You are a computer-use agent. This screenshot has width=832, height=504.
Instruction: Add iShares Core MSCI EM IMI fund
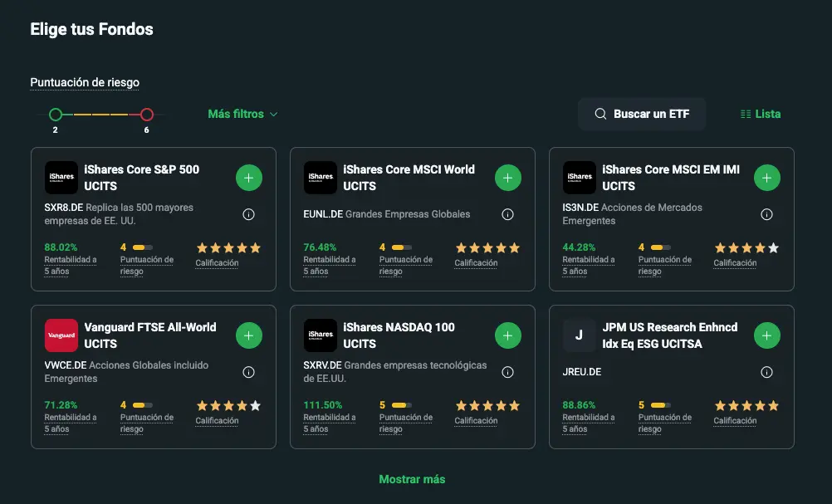click(766, 178)
